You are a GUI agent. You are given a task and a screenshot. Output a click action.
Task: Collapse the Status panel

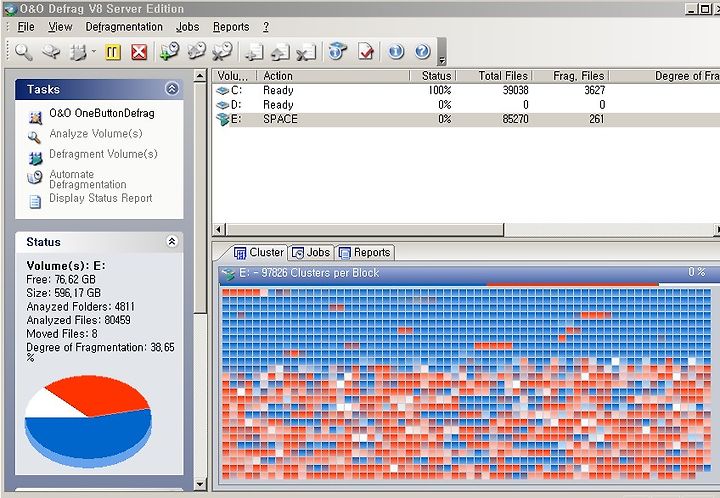pyautogui.click(x=172, y=241)
